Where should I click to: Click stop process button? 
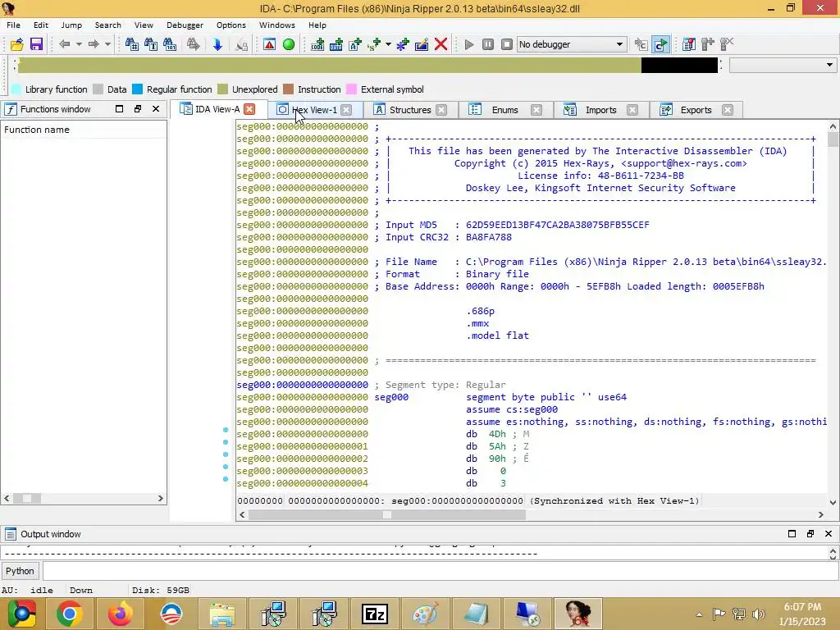(x=507, y=44)
